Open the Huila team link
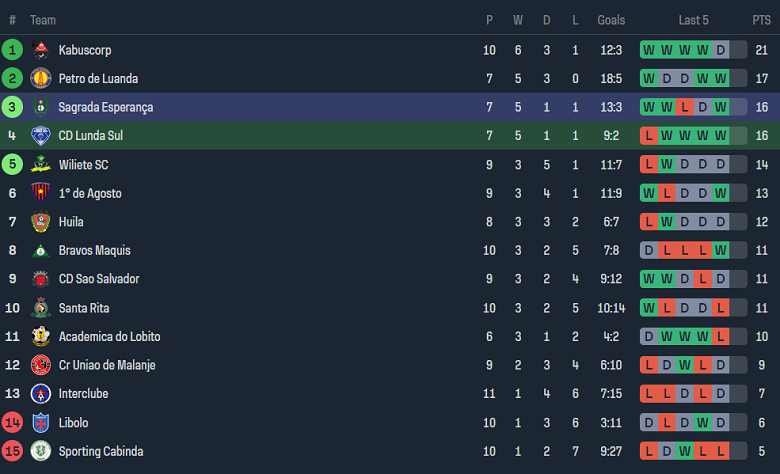The width and height of the screenshot is (780, 474). pyautogui.click(x=71, y=222)
